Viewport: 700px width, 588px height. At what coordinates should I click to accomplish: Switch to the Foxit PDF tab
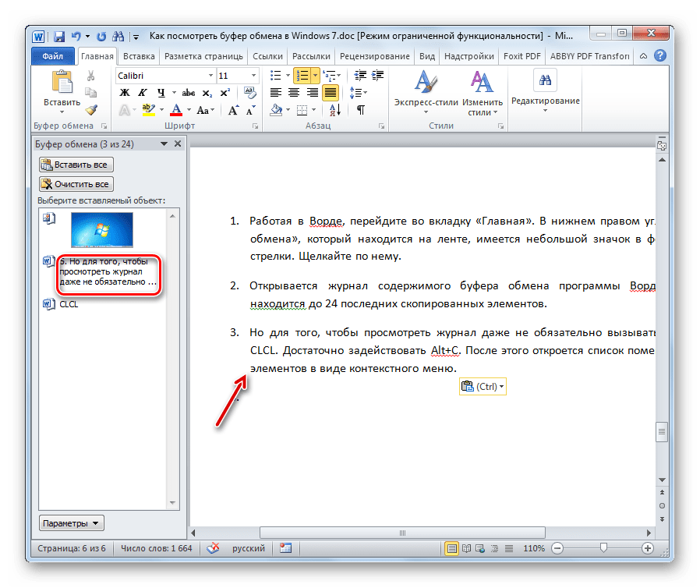tap(521, 56)
